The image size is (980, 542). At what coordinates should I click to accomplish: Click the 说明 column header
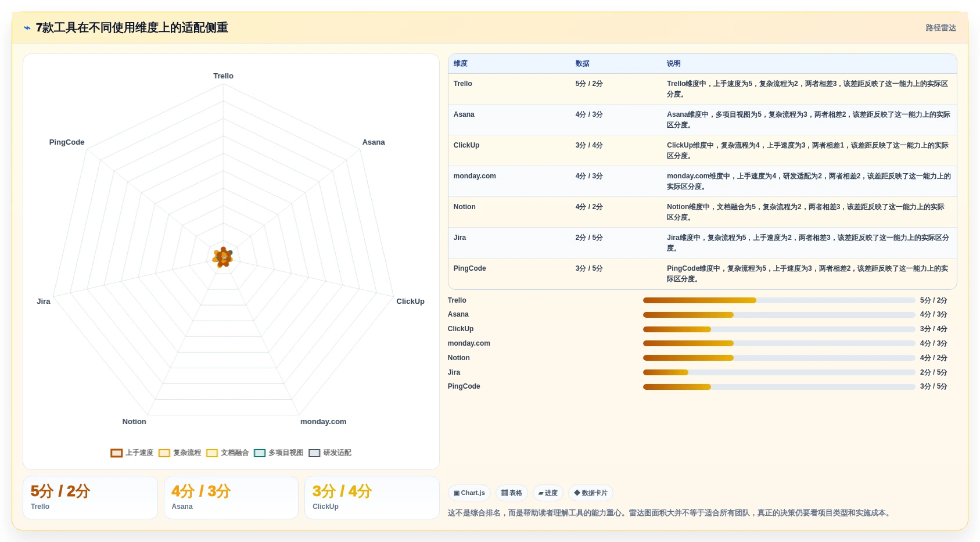click(x=674, y=64)
